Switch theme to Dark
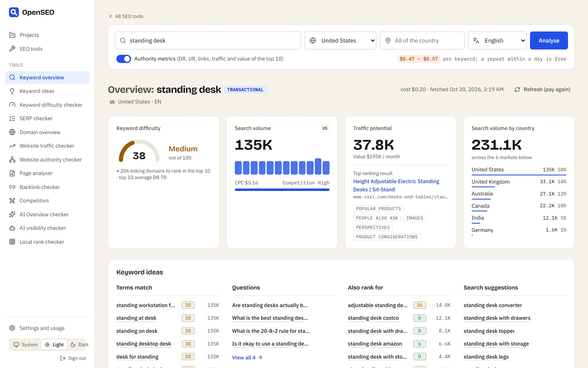The image size is (588, 368). coord(79,345)
